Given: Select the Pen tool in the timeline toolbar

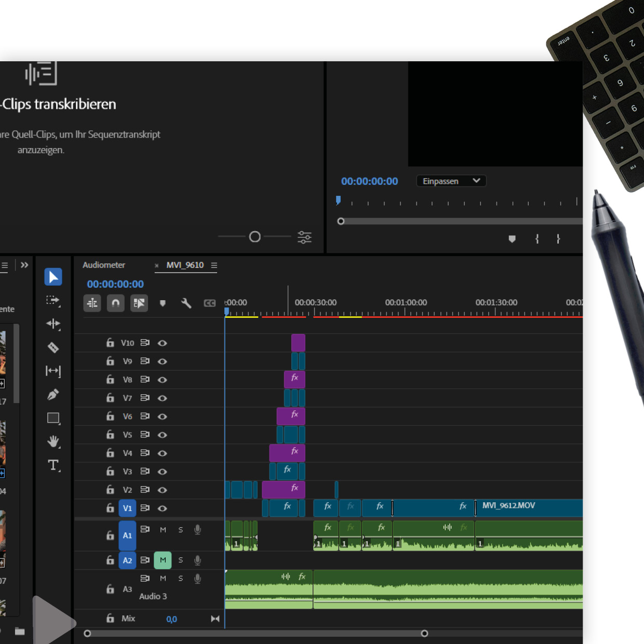Looking at the screenshot, I should coord(53,395).
